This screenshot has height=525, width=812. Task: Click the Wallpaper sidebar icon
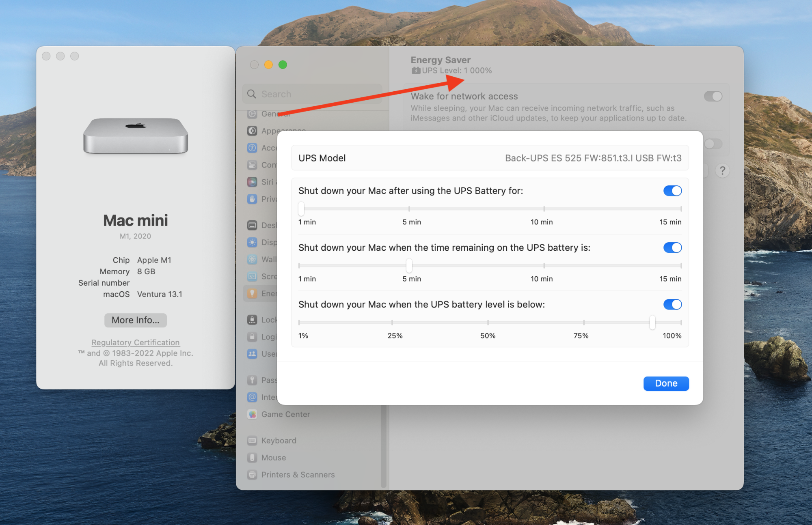tap(252, 259)
